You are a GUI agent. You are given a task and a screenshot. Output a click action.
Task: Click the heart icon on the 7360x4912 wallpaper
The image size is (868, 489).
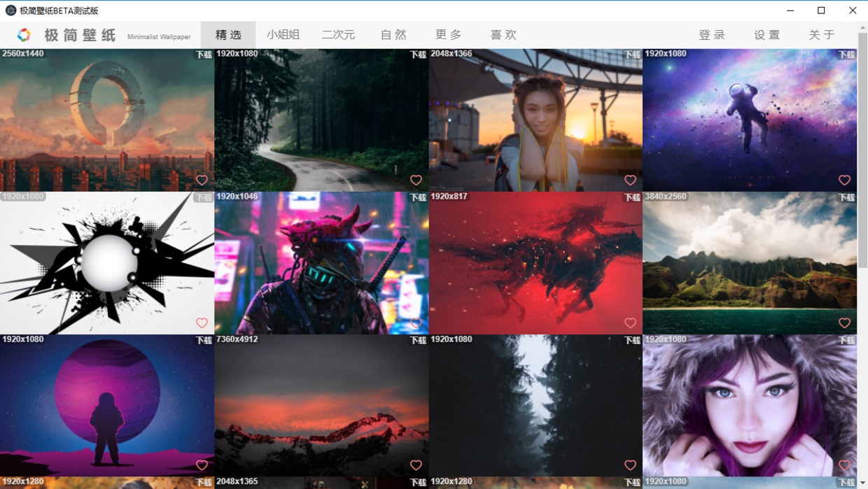click(x=416, y=465)
